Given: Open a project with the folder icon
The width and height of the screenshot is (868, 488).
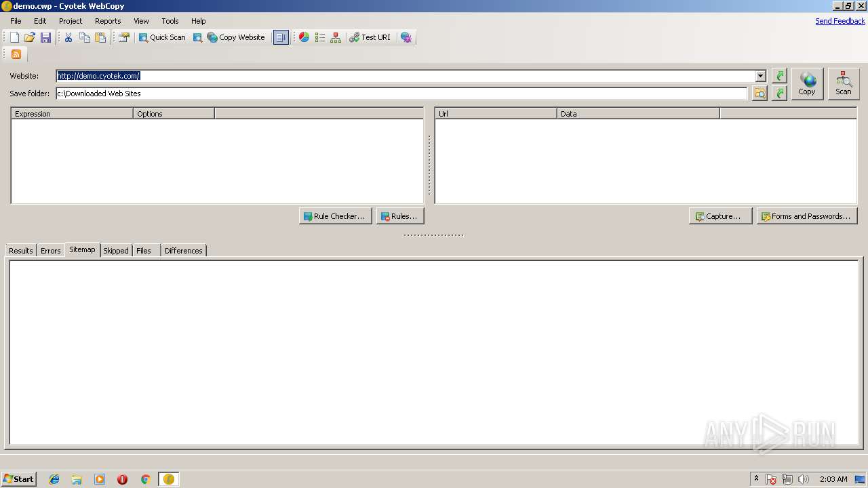Looking at the screenshot, I should coord(30,37).
